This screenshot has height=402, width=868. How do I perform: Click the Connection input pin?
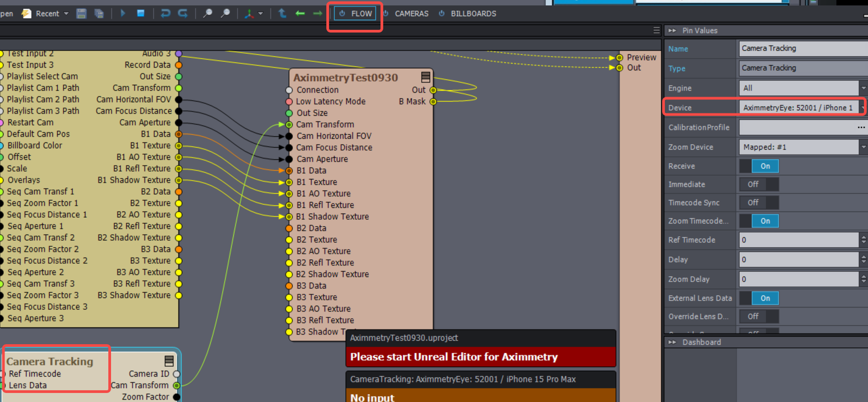click(x=289, y=90)
